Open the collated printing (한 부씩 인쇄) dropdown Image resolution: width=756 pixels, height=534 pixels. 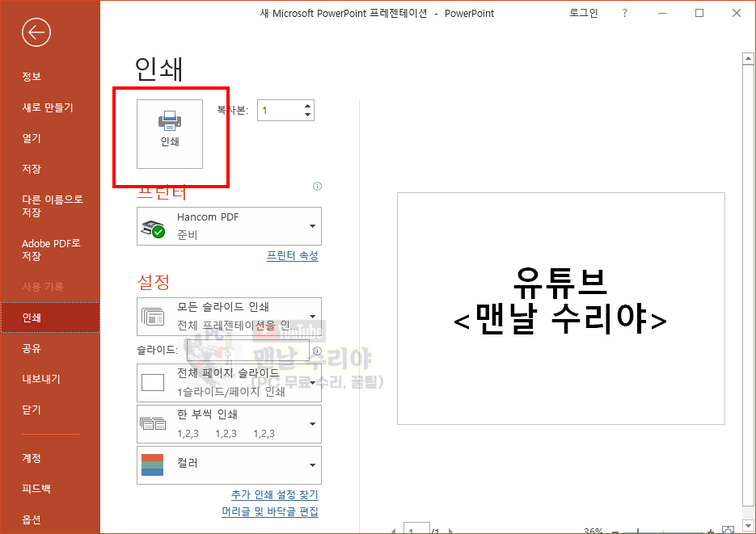(229, 424)
